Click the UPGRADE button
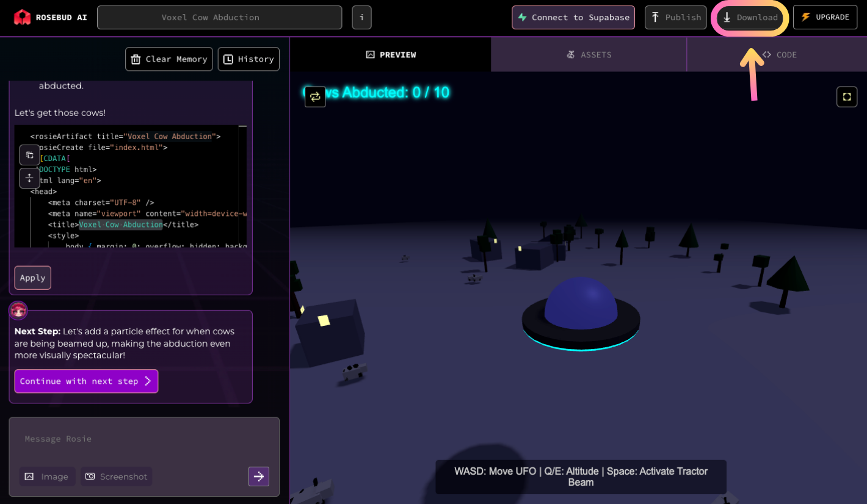Viewport: 867px width, 504px height. [x=825, y=17]
